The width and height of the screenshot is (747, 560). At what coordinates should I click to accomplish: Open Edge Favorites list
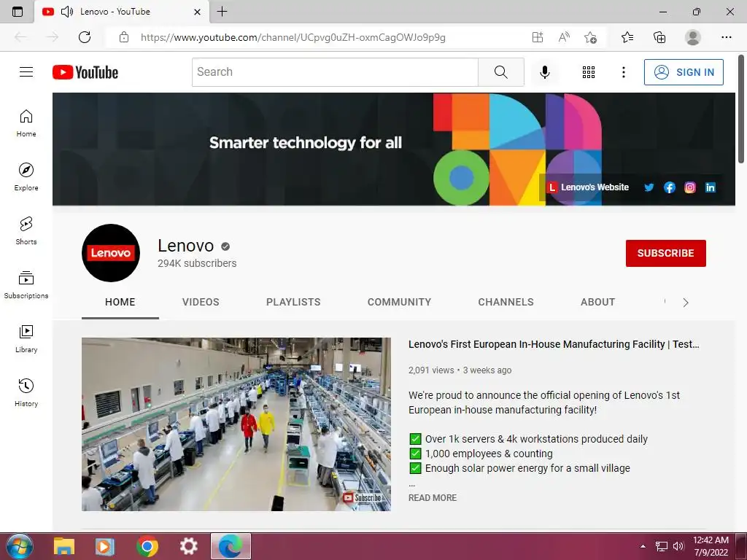[627, 37]
